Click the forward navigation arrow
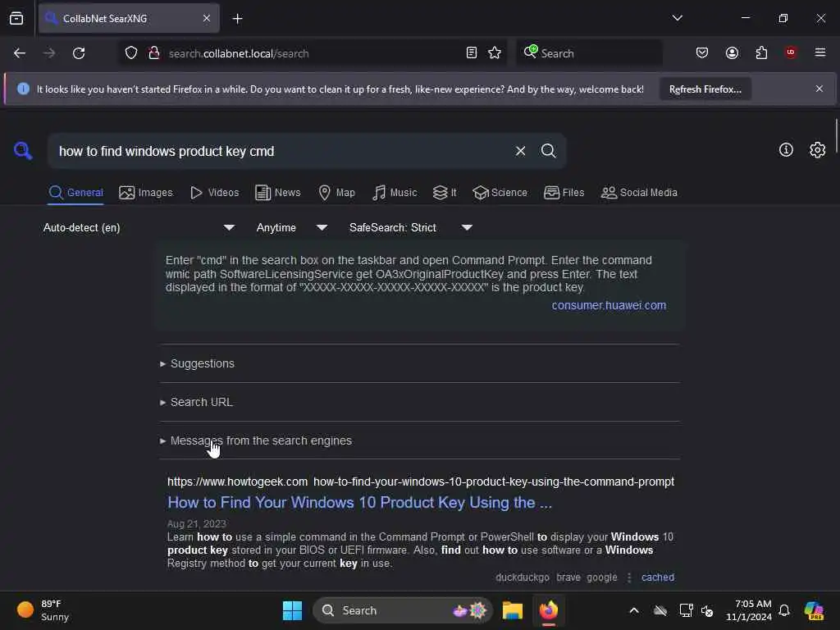 (49, 53)
